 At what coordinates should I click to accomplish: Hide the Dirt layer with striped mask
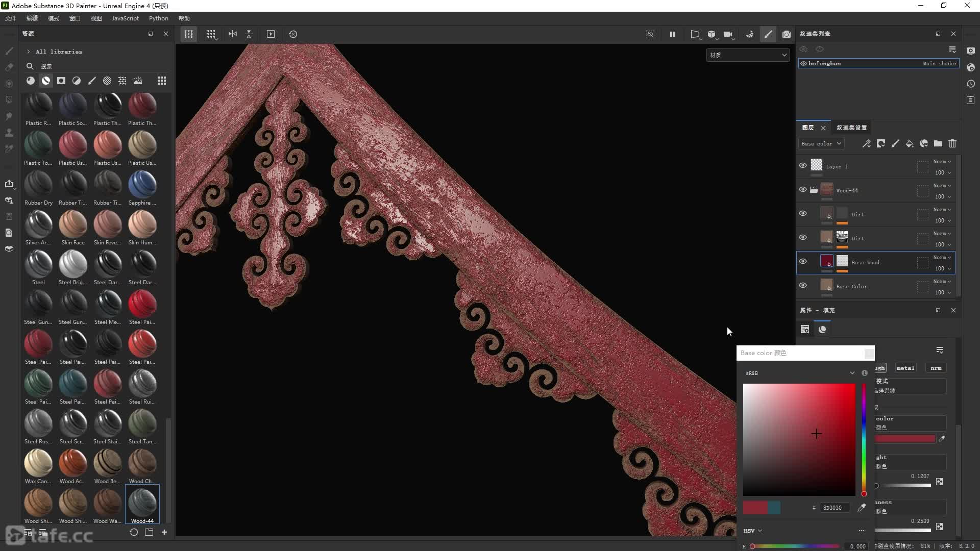point(803,238)
